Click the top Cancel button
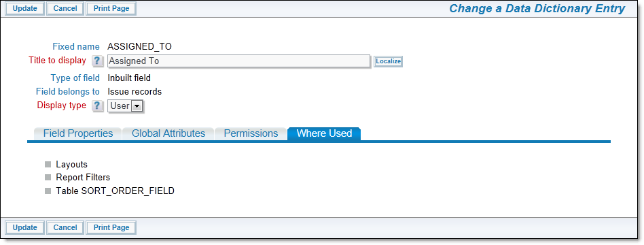This screenshot has width=644, height=245. pos(65,8)
